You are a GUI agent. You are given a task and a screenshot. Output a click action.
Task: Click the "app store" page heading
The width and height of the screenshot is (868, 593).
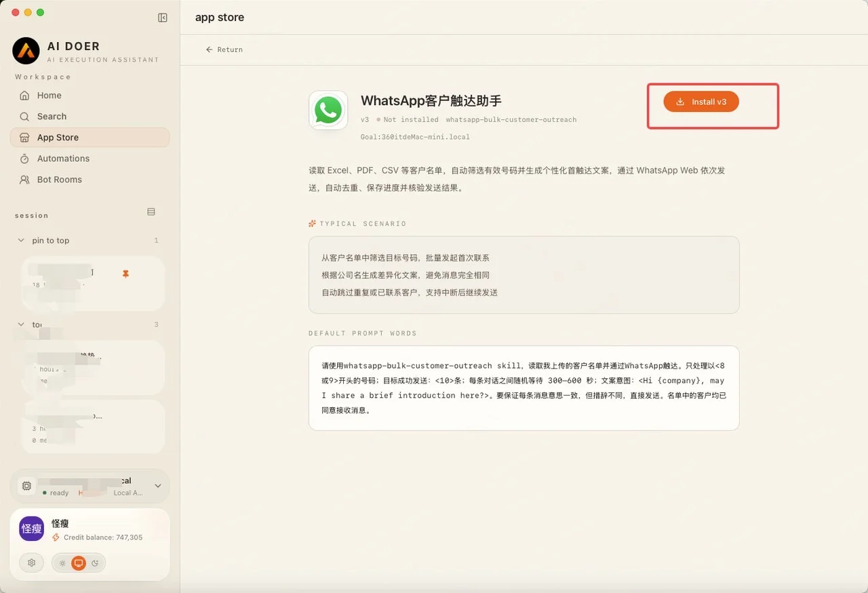[x=220, y=18]
